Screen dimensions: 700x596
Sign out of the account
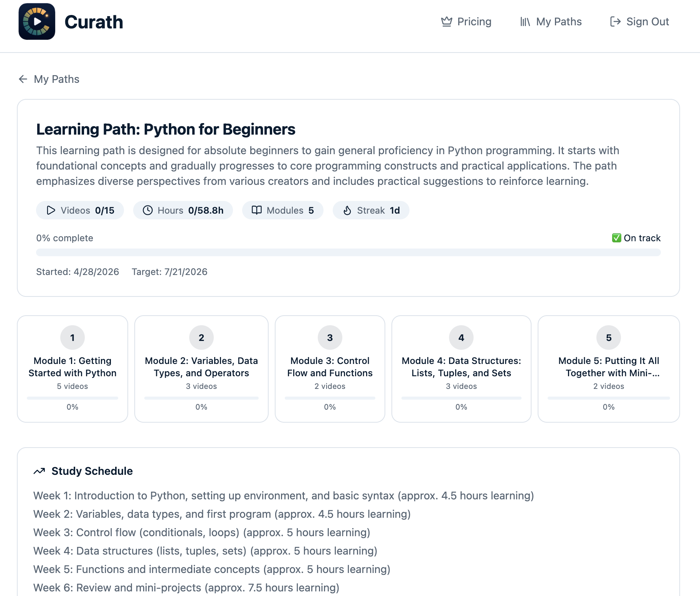coord(639,21)
